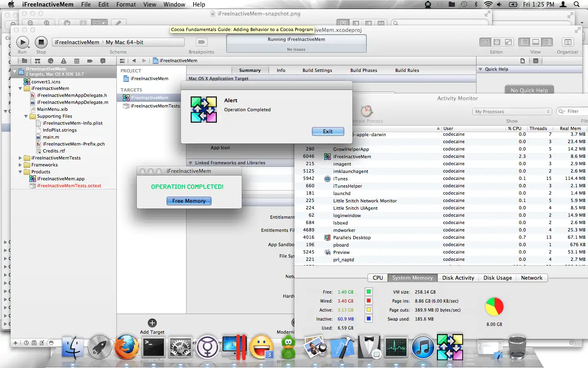The height and width of the screenshot is (368, 588).
Task: Open the Search navigator magnifier icon
Action: pos(51,61)
